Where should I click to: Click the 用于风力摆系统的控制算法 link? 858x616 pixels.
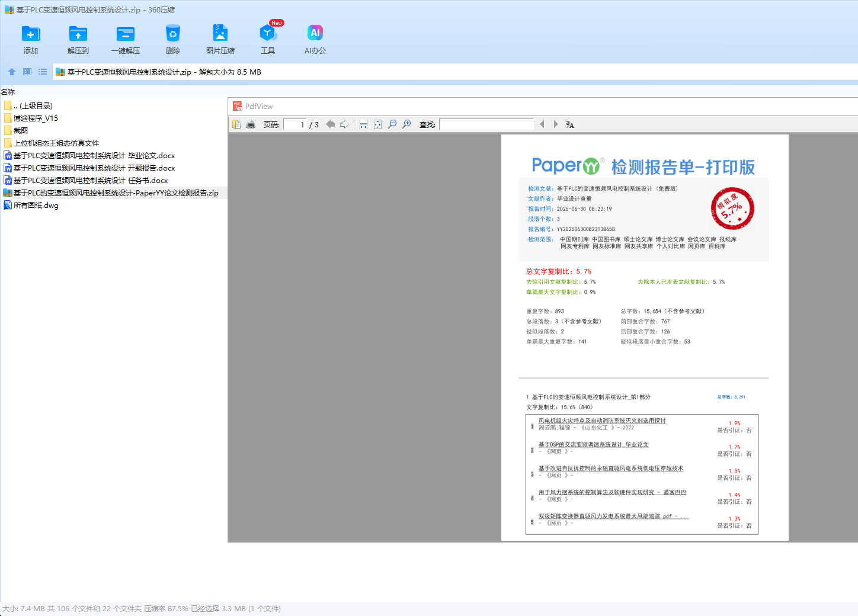[612, 492]
